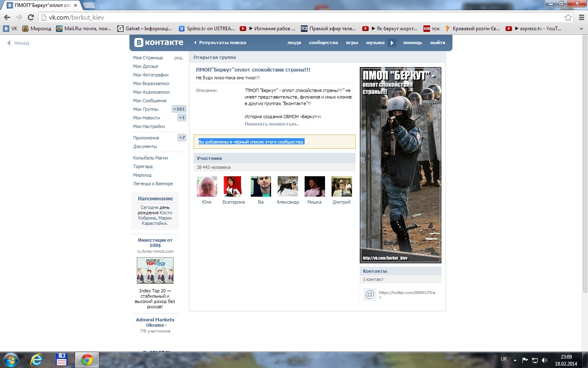
Task: Open the floppy disk taskbar app
Action: coord(61,360)
